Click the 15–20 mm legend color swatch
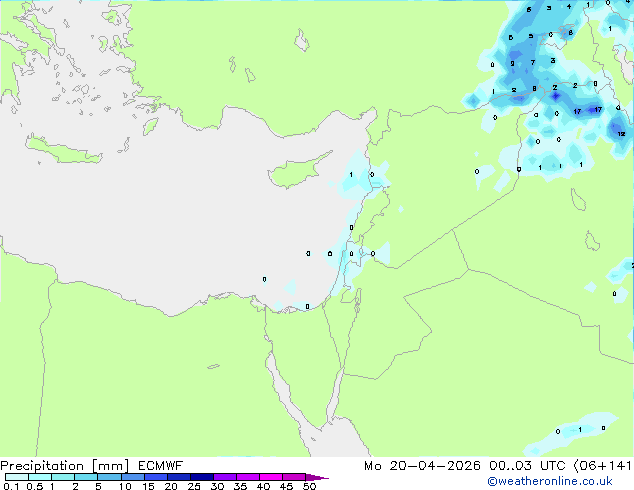Viewport: 634px width, 490px height. 156,477
